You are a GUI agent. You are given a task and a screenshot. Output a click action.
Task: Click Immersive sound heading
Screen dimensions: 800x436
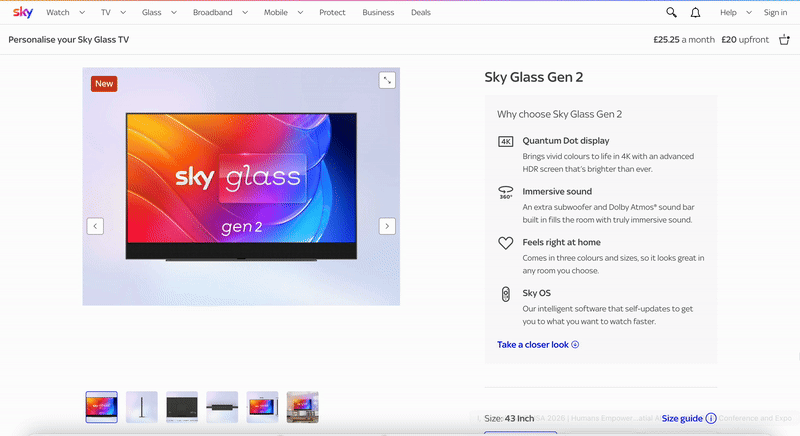pyautogui.click(x=557, y=192)
